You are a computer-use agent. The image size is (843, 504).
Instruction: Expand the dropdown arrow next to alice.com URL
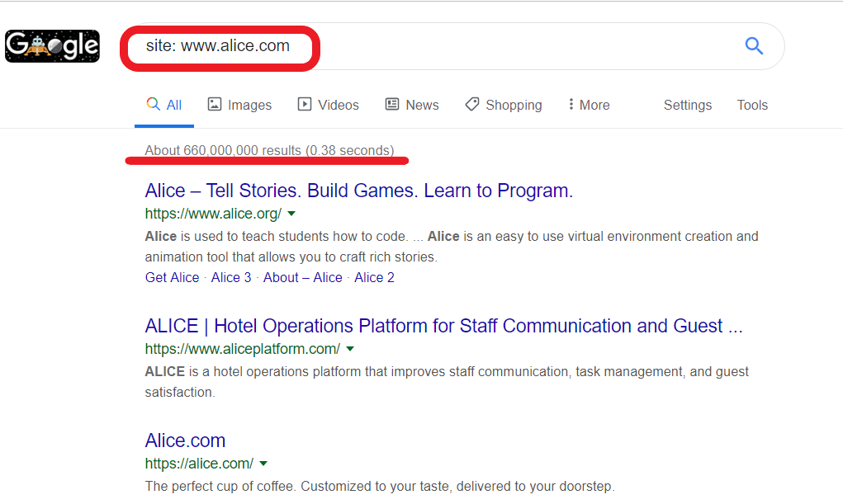point(263,464)
